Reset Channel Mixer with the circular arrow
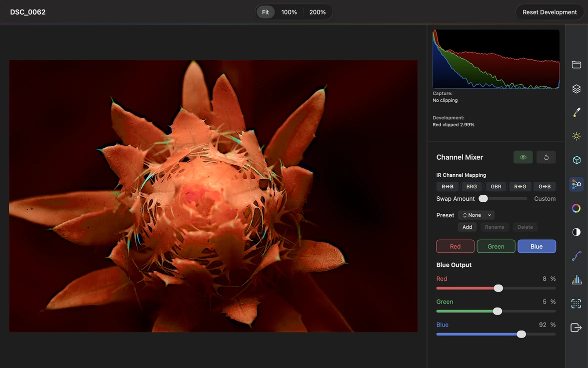This screenshot has height=368, width=588. 546,157
